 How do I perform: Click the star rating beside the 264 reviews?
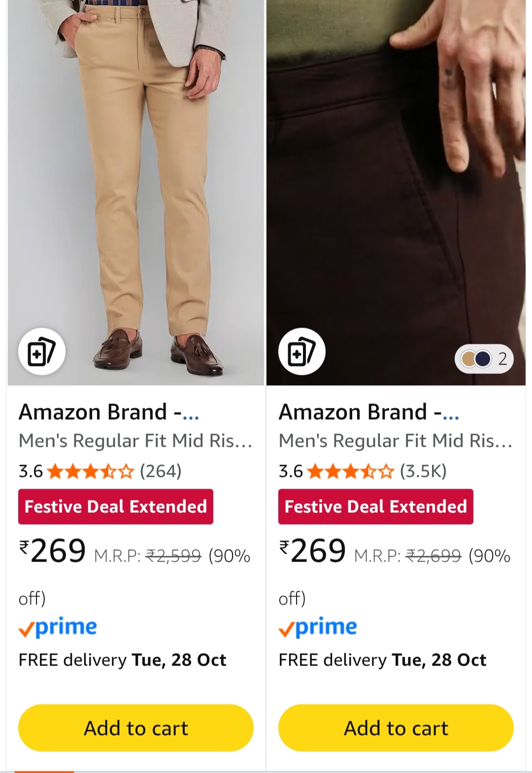point(90,472)
